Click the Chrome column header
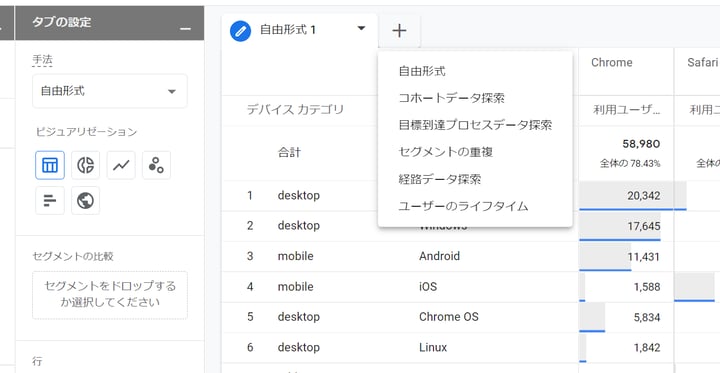This screenshot has height=373, width=720. pyautogui.click(x=612, y=62)
